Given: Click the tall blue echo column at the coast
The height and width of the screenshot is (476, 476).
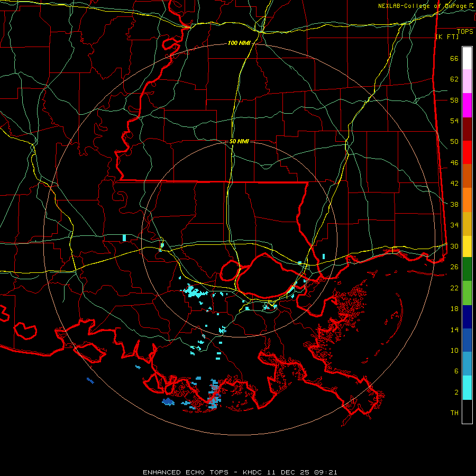Looking at the screenshot, I should pyautogui.click(x=214, y=393).
